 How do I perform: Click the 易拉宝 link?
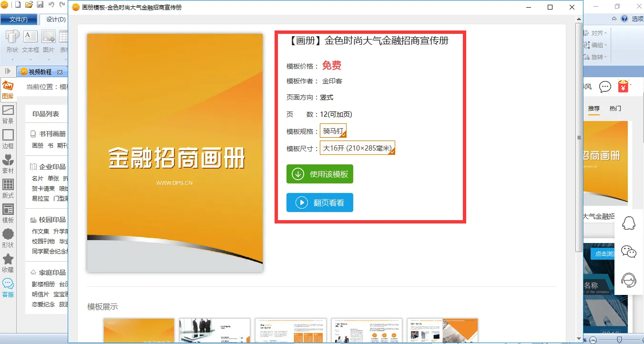coord(41,198)
